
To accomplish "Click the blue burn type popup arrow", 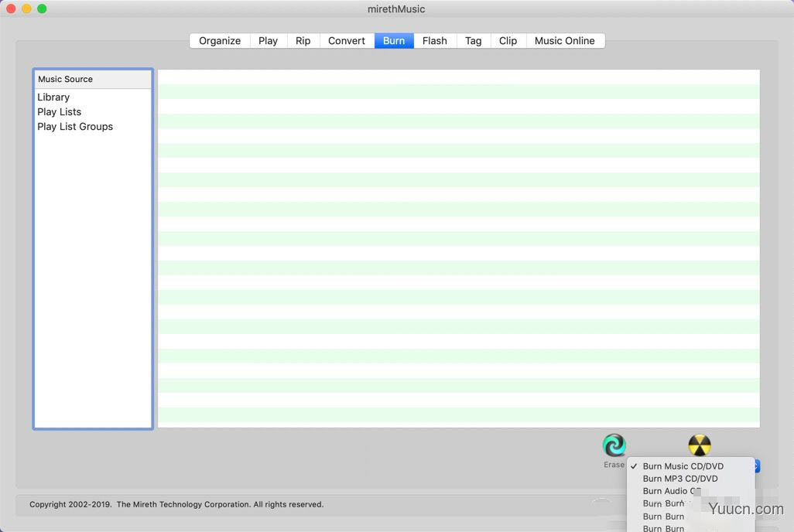I will click(757, 466).
